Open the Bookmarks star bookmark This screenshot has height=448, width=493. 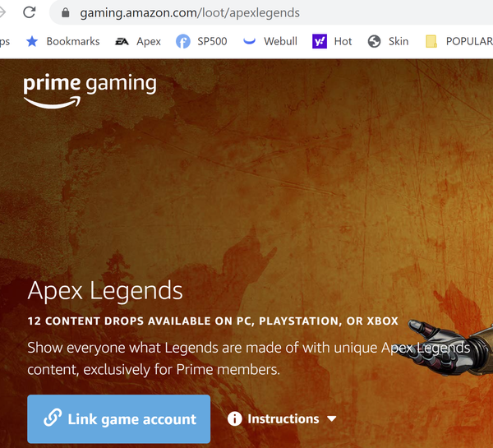click(63, 41)
